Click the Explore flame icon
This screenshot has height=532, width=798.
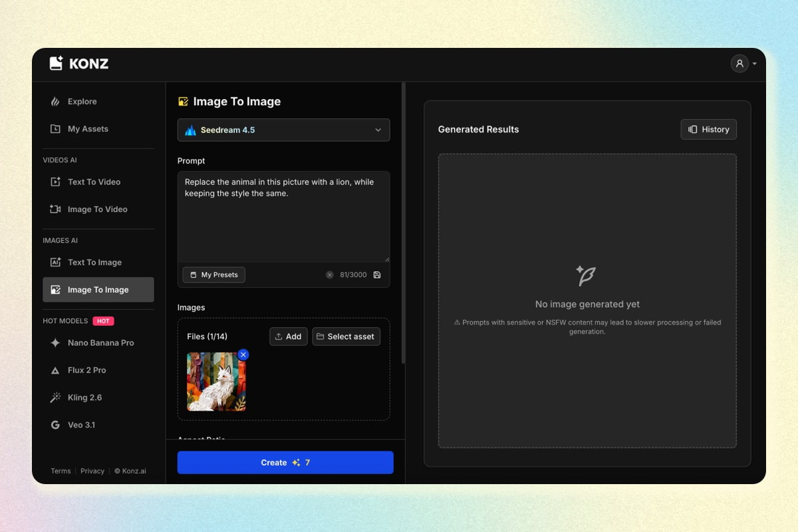pyautogui.click(x=55, y=102)
